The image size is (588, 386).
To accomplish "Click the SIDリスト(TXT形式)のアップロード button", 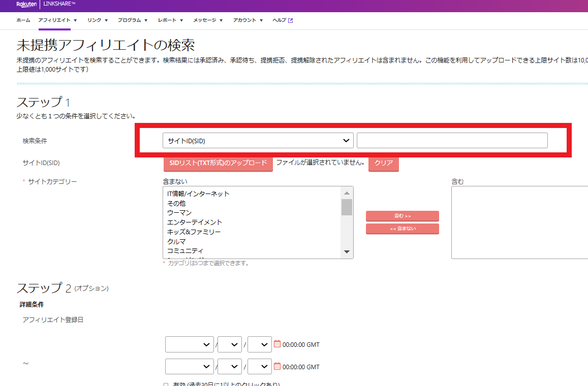I will coord(218,163).
